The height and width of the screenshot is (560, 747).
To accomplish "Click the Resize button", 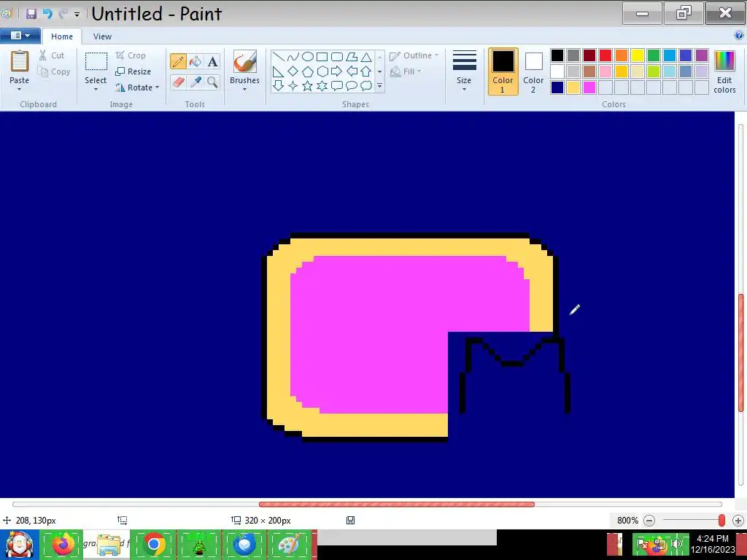I will click(x=133, y=71).
